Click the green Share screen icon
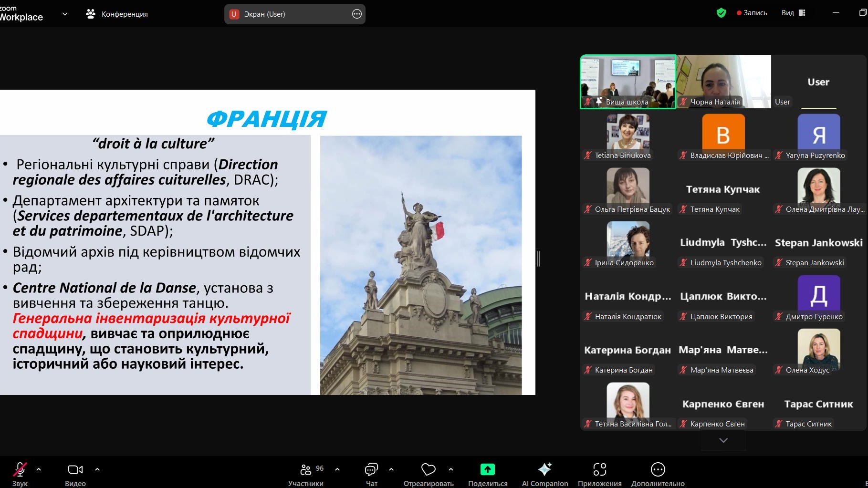This screenshot has height=488, width=868. click(487, 470)
